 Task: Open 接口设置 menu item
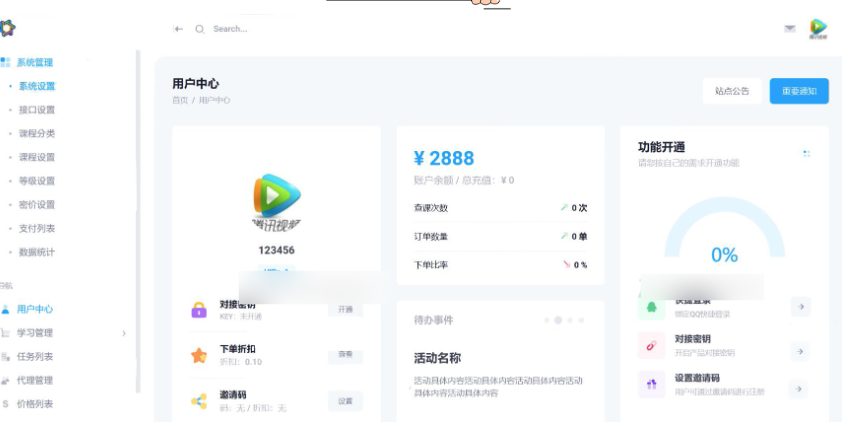[37, 109]
